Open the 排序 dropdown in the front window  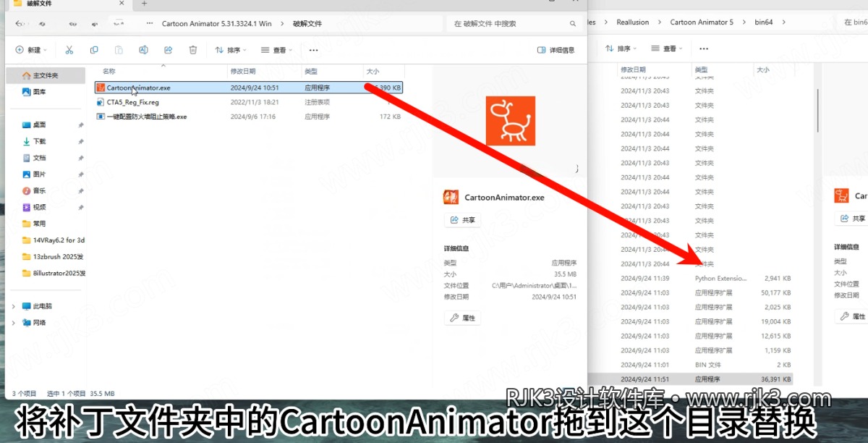coord(230,50)
